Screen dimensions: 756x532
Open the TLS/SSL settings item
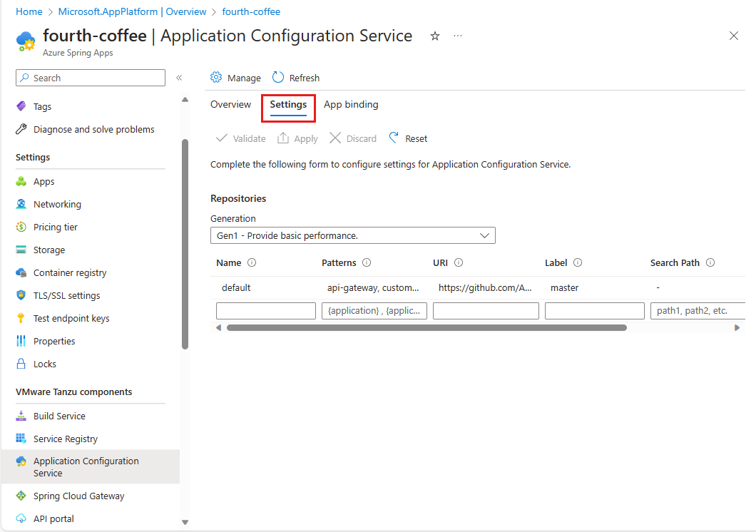(66, 295)
